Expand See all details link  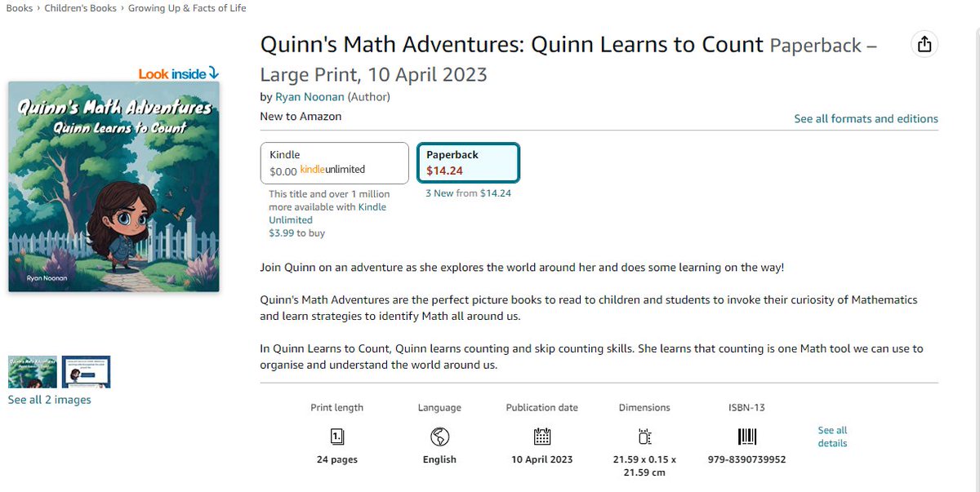click(x=832, y=437)
